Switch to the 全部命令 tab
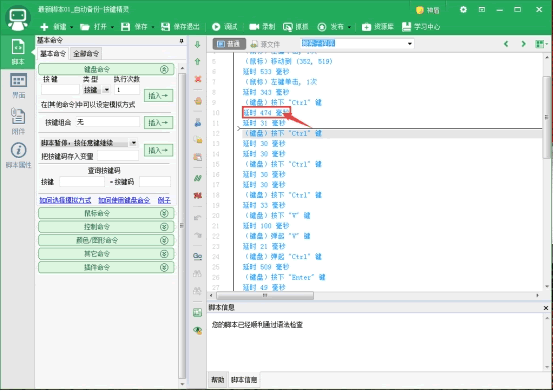Viewport: 553px width, 391px height. (x=86, y=54)
